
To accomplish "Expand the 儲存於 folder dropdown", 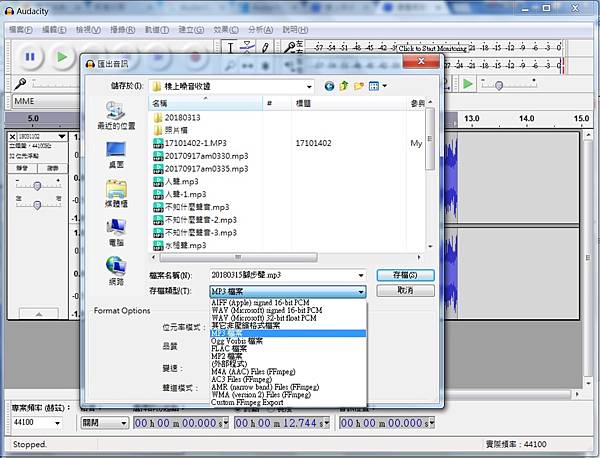I will coord(309,87).
